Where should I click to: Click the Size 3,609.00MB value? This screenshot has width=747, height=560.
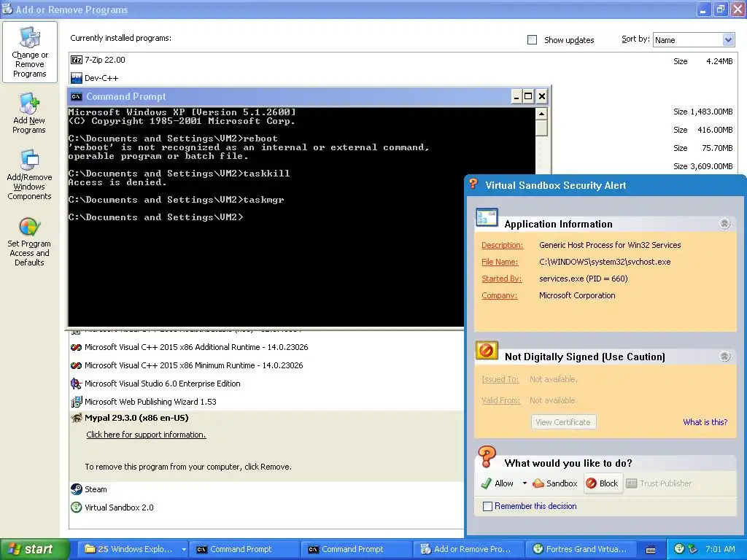pyautogui.click(x=703, y=166)
